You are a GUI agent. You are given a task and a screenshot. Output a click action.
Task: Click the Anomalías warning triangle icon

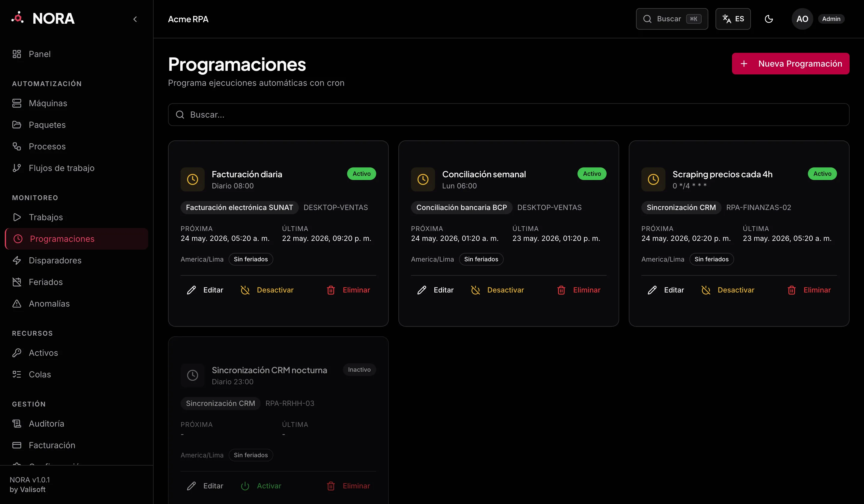click(17, 303)
